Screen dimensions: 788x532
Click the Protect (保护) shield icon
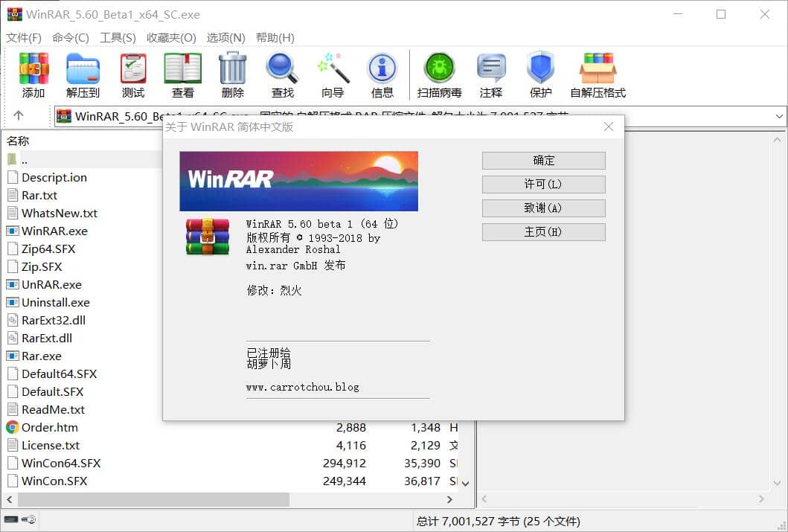click(541, 69)
